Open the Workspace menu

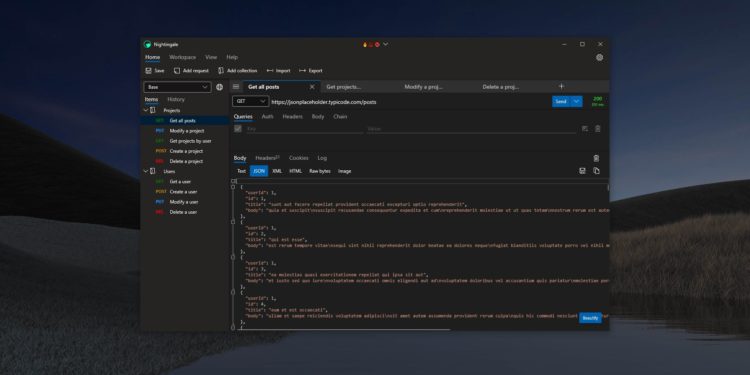183,57
